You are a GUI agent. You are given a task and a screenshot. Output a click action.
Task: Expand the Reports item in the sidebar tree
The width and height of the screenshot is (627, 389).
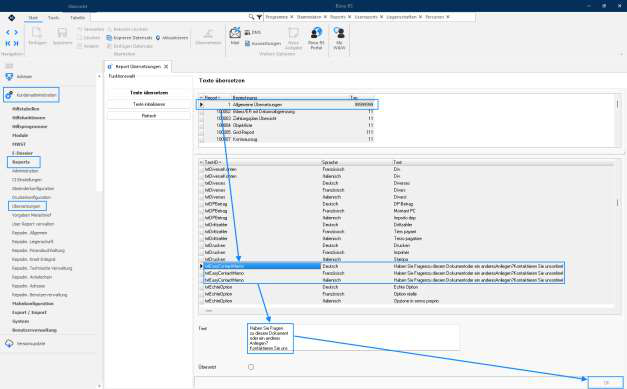click(21, 162)
